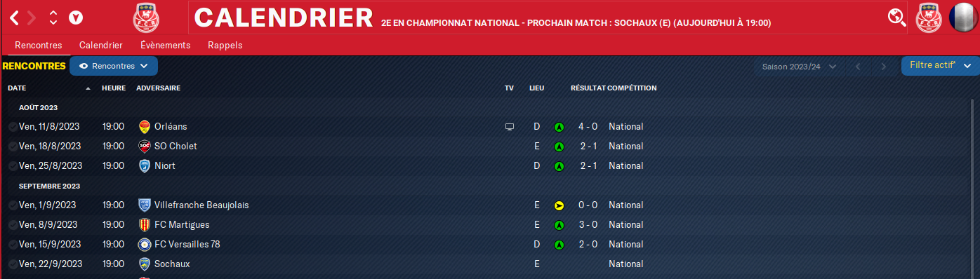Click the back navigation arrow
This screenshot has height=279, width=980.
tap(14, 17)
